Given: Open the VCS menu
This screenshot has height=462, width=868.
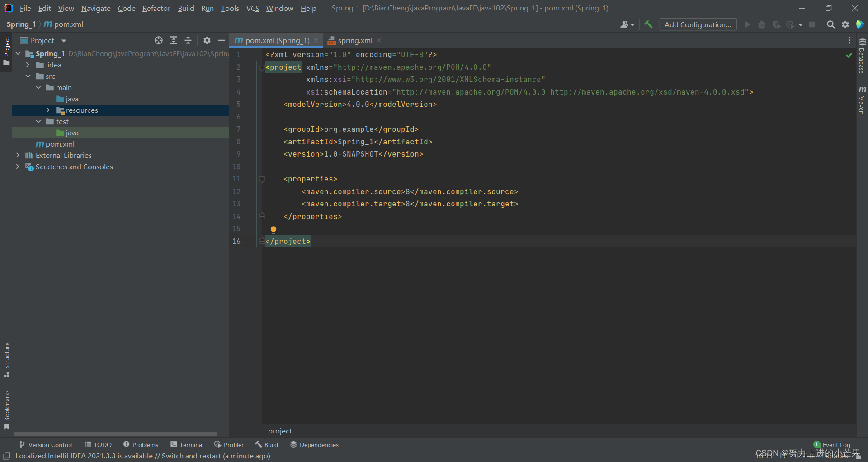Looking at the screenshot, I should (253, 8).
